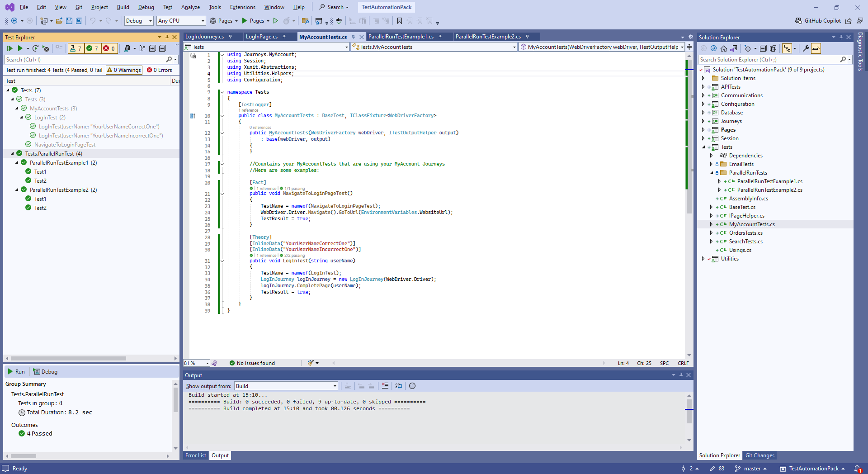Viewport: 868px width, 474px height.
Task: Click master branch in status bar
Action: 750,469
